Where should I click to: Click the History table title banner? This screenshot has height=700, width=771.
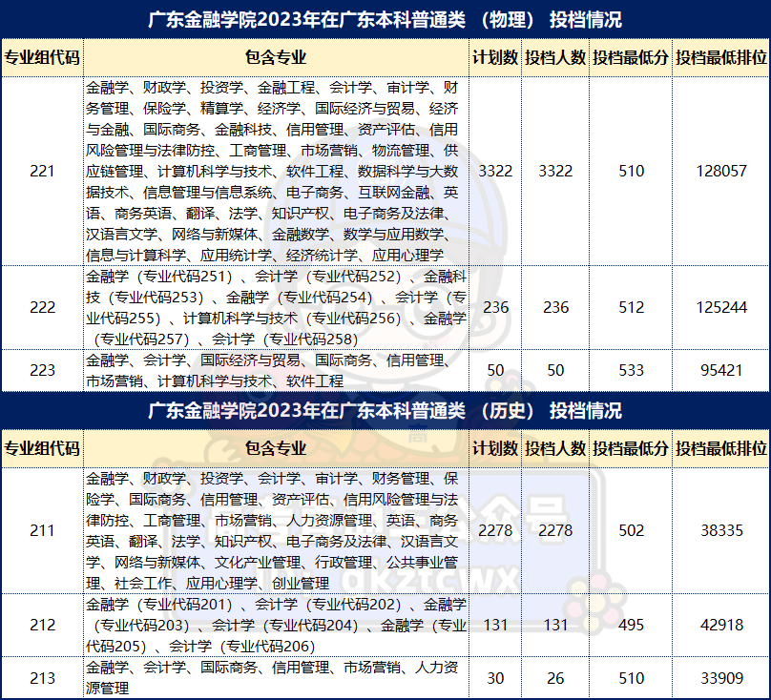click(385, 410)
